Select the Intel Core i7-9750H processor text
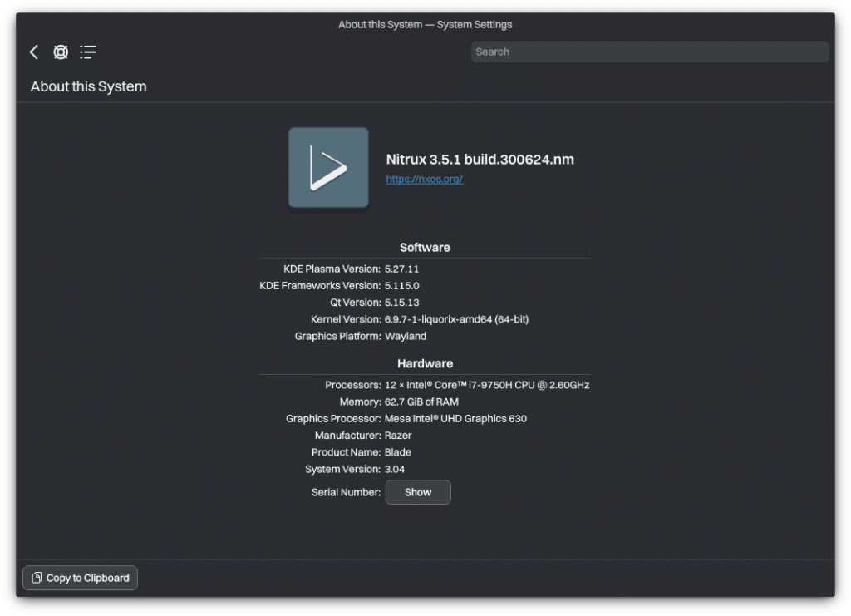Image resolution: width=851 pixels, height=616 pixels. [x=487, y=386]
